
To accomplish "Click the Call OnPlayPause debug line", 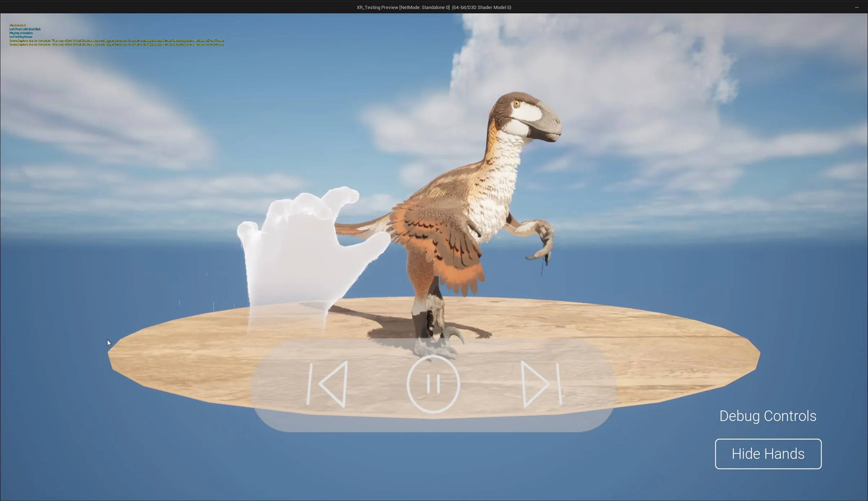I will tap(21, 37).
